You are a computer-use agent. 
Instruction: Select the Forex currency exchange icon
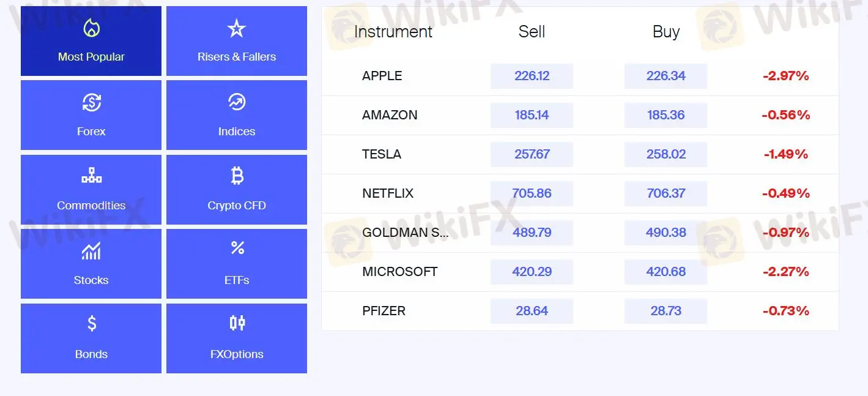pyautogui.click(x=91, y=102)
